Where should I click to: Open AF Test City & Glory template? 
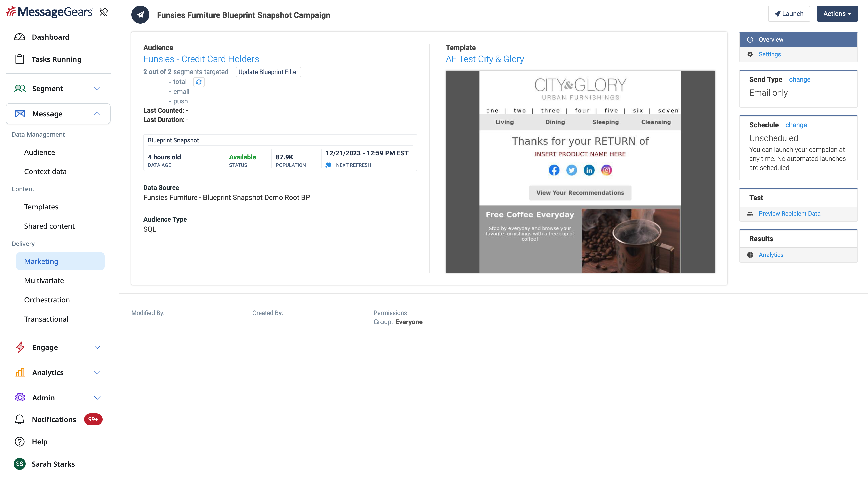point(485,59)
